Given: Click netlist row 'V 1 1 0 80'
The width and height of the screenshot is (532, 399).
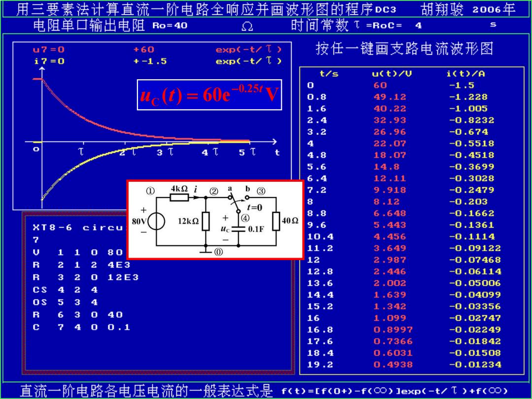Looking at the screenshot, I should tap(77, 252).
